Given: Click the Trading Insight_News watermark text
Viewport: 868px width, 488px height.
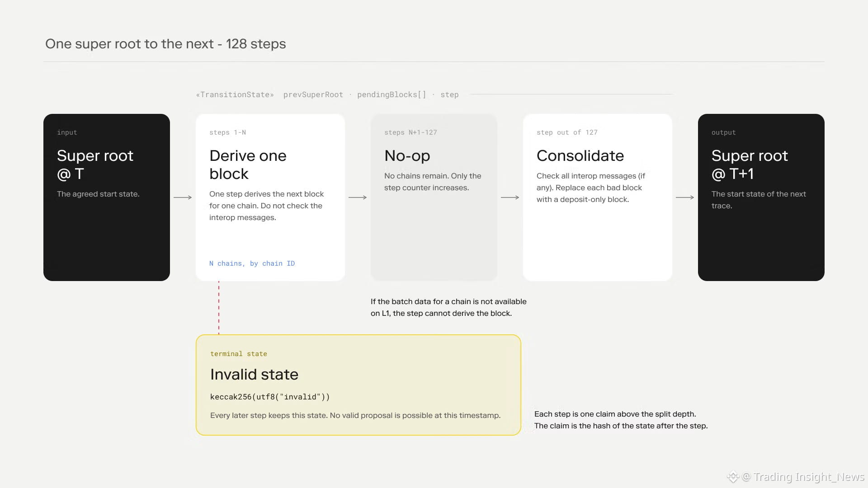Looking at the screenshot, I should coord(809,477).
